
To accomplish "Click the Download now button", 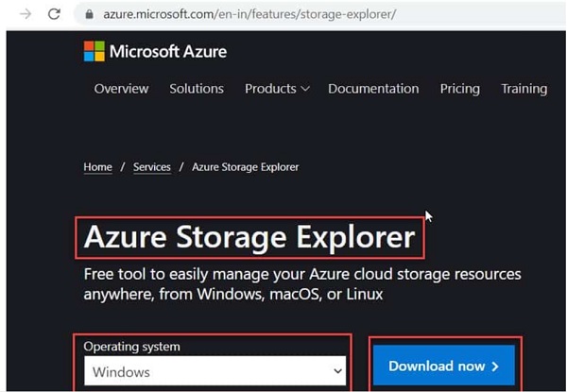I will 444,366.
